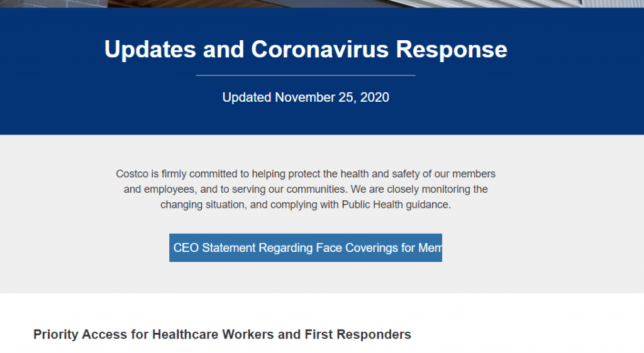Click the building photo strip at the top
The image size is (644, 353).
[x=322, y=4]
